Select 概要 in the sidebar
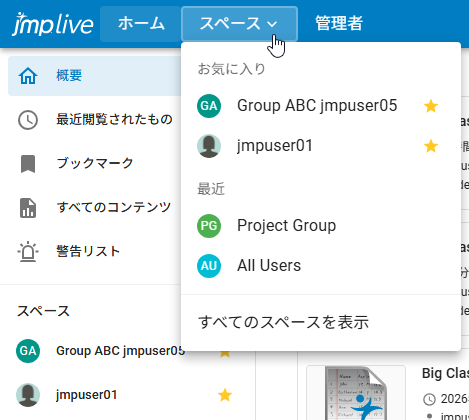Screen dimensions: 469x420 pos(95,76)
